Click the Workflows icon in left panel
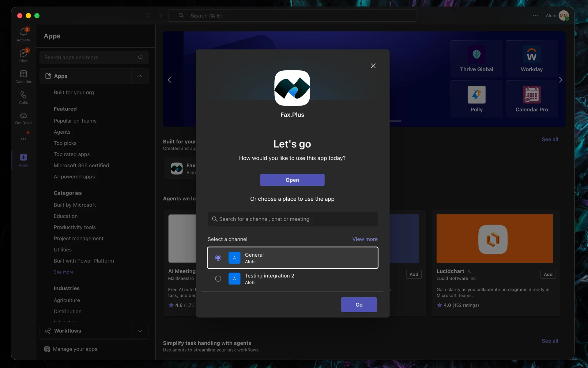This screenshot has width=588, height=368. click(x=48, y=331)
